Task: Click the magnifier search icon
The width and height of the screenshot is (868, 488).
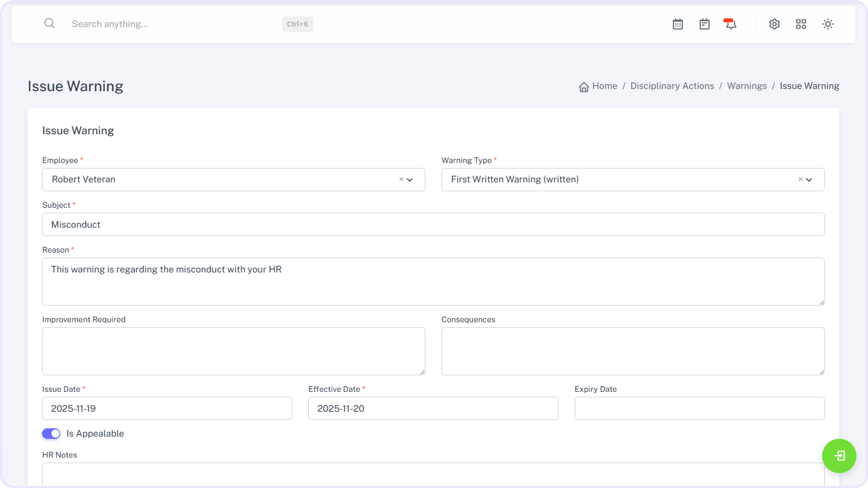Action: 50,23
